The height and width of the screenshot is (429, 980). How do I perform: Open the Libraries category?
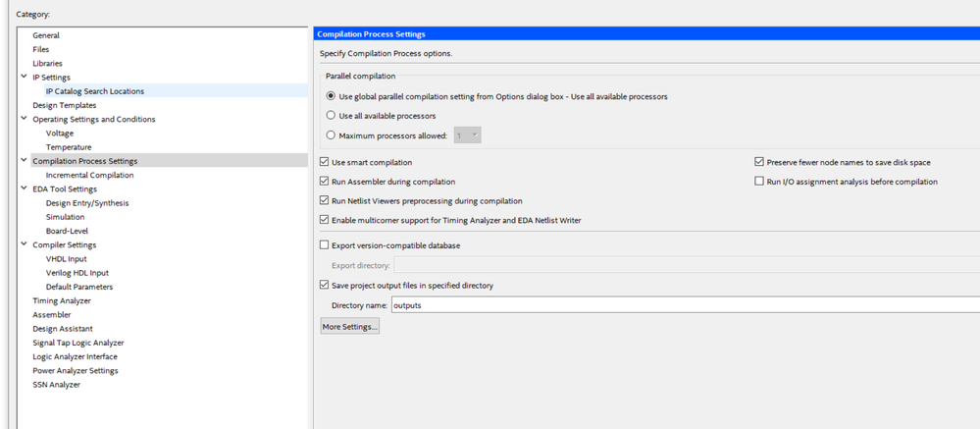tap(47, 63)
